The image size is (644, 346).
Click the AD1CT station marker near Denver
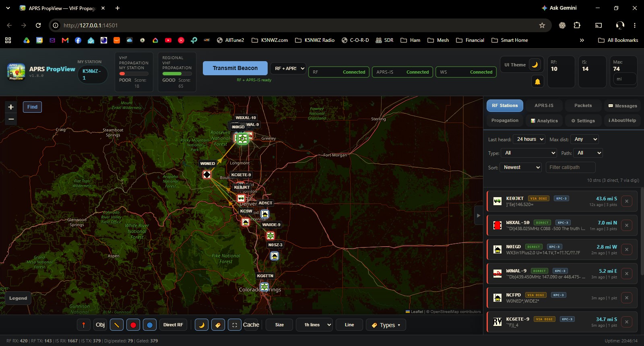265,214
